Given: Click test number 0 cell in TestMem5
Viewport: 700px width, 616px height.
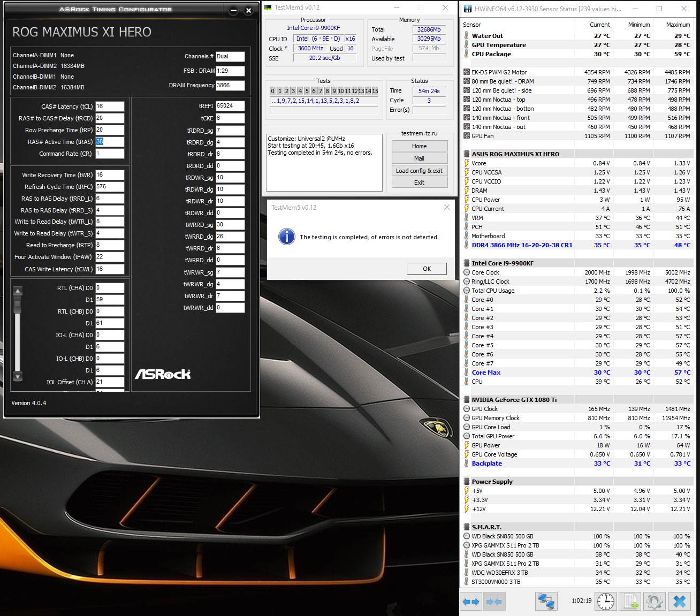Looking at the screenshot, I should 273,91.
